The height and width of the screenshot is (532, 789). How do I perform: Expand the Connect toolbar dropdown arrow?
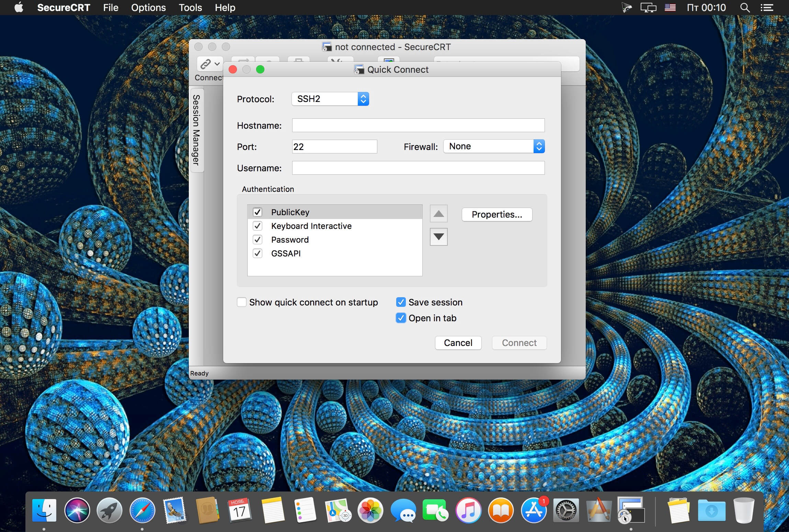coord(217,64)
